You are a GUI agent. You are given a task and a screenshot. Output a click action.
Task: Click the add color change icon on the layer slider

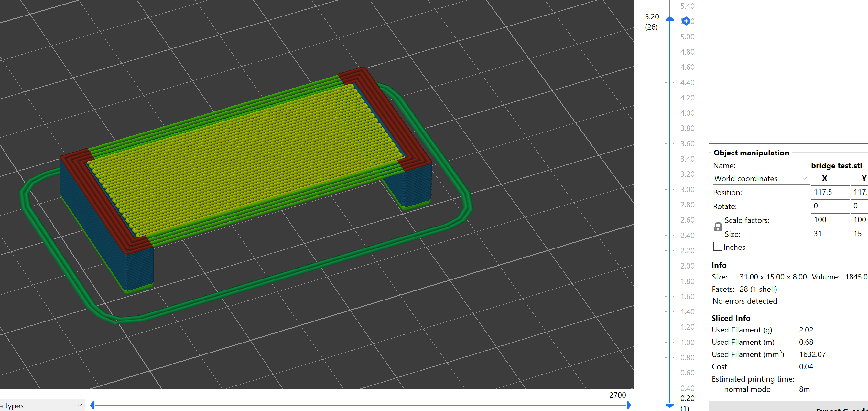pos(686,21)
